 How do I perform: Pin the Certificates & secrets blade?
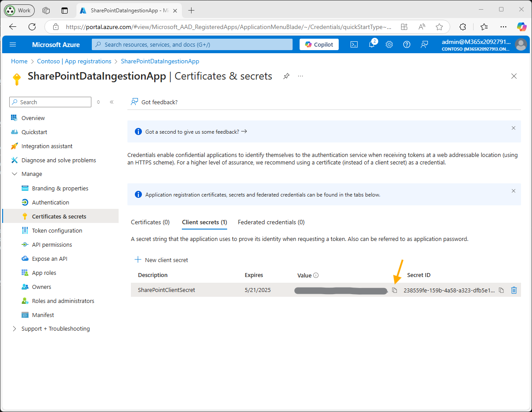point(286,76)
